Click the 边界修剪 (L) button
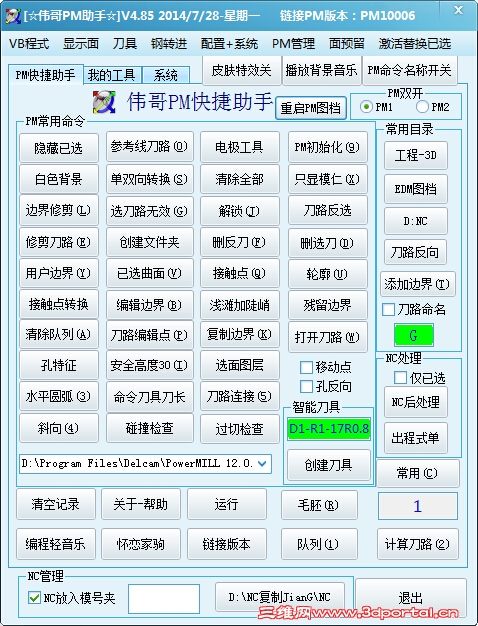The image size is (478, 626). (58, 210)
